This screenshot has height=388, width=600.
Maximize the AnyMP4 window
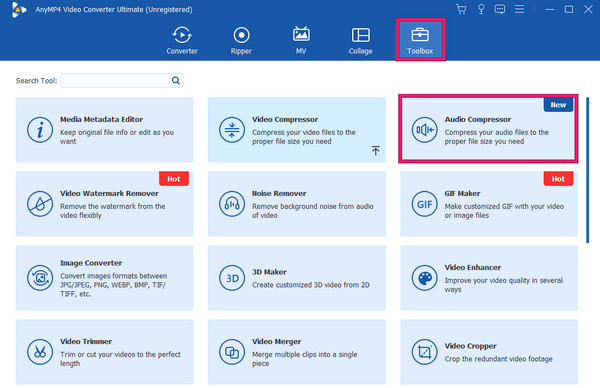[x=569, y=9]
